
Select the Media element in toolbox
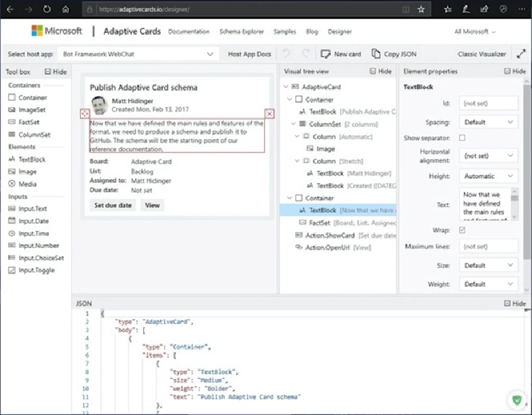(27, 184)
